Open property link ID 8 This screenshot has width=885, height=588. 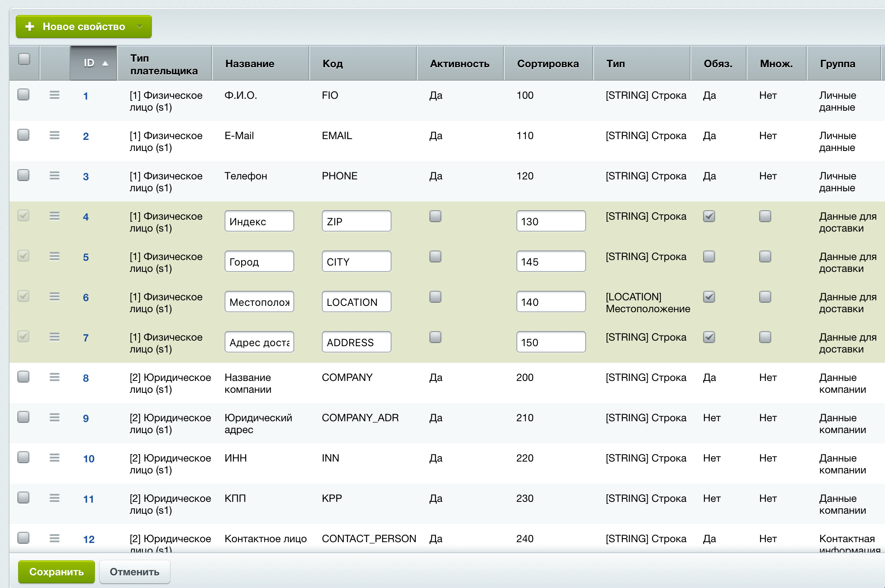pos(86,378)
